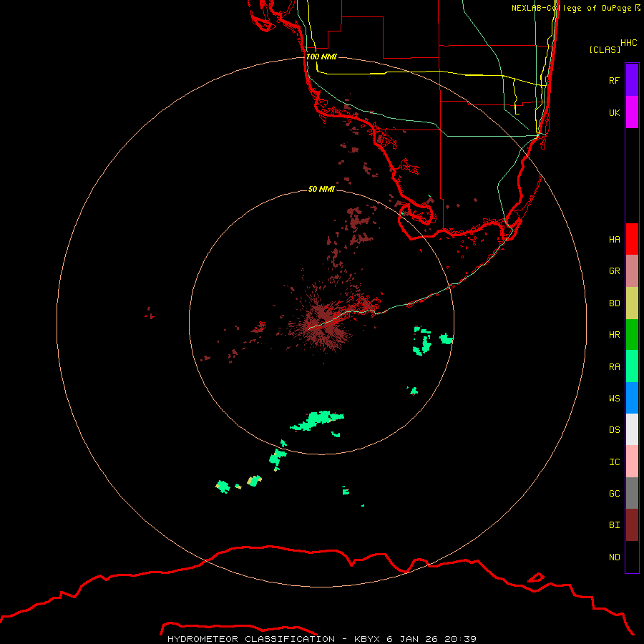The height and width of the screenshot is (644, 644).
Task: Click the white DS legend swatch
Action: coord(632,429)
